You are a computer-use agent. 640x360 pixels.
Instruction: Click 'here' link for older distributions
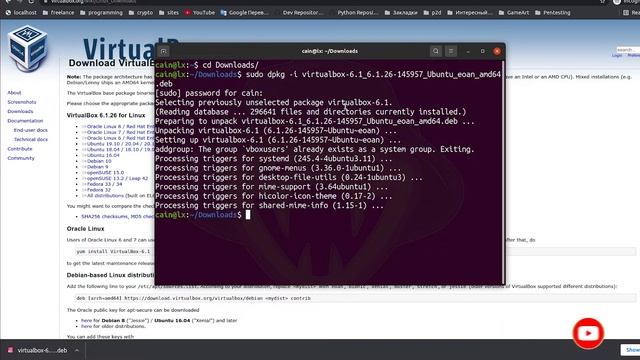point(87,326)
